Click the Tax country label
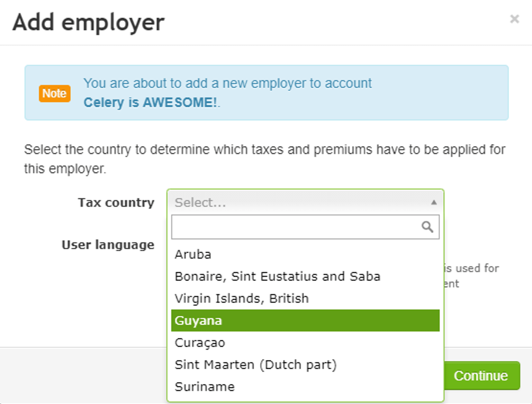 [x=116, y=203]
